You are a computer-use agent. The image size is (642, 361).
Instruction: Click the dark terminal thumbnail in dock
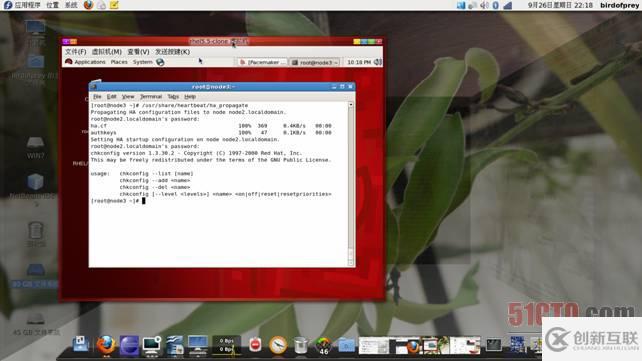click(494, 345)
